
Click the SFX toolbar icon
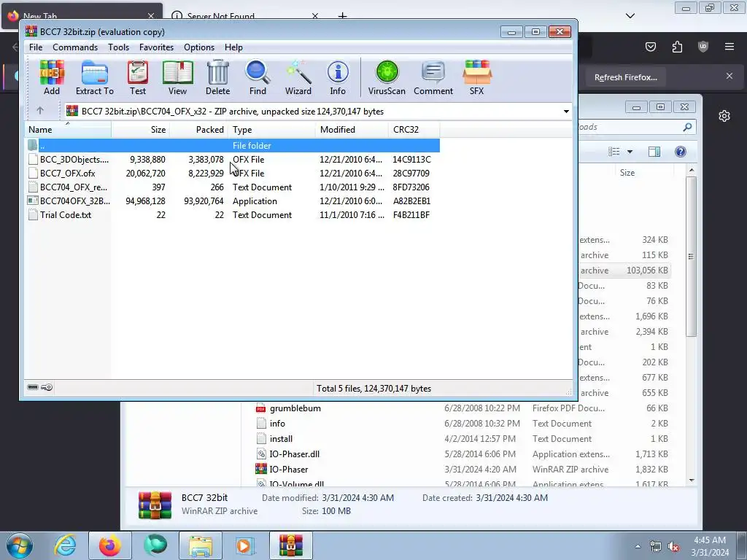(477, 77)
